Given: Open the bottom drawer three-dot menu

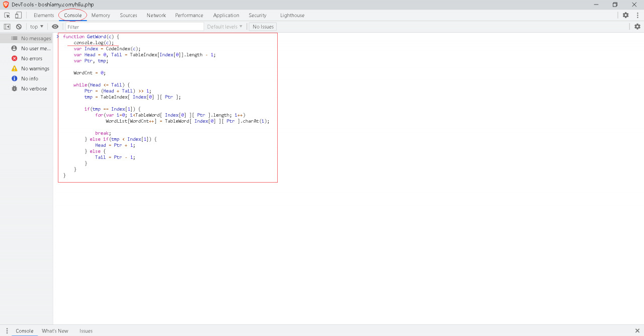Looking at the screenshot, I should tap(7, 330).
